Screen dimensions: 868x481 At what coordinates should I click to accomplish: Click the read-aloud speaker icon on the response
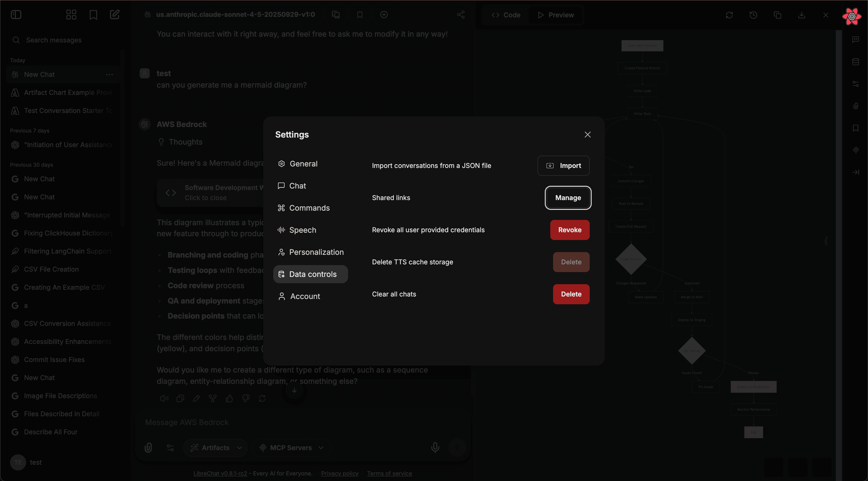(164, 398)
